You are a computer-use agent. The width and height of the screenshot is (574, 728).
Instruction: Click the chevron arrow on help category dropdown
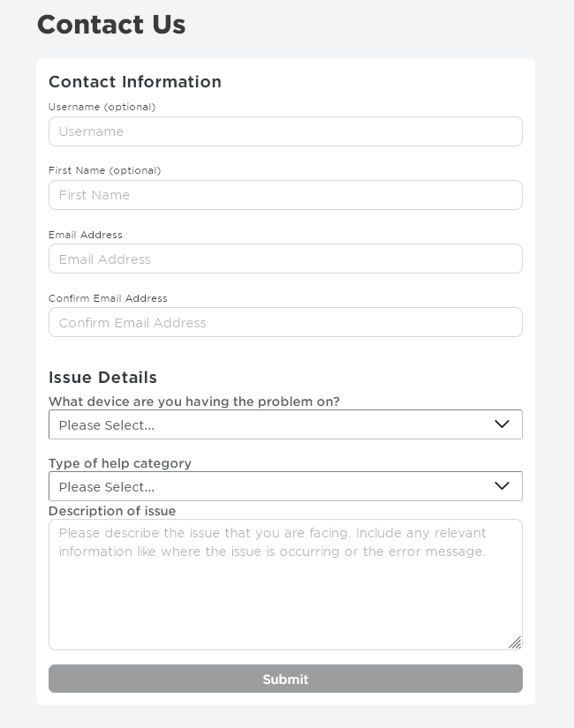click(502, 486)
